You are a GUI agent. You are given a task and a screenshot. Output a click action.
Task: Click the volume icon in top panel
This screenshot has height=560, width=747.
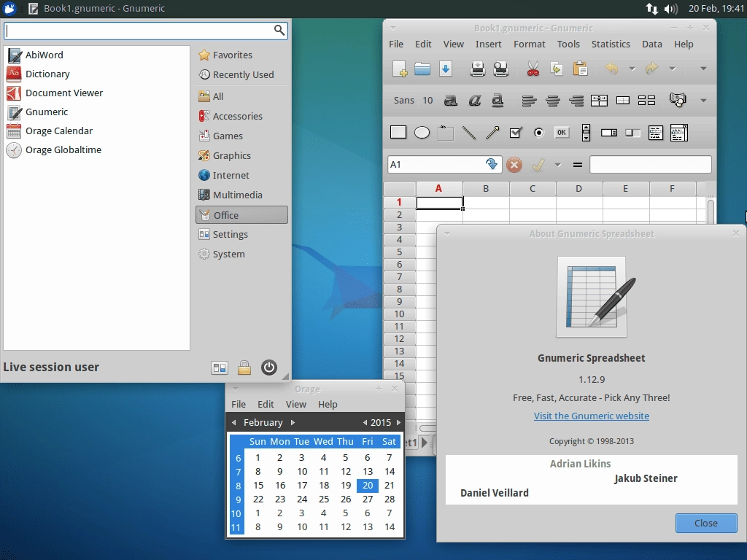click(670, 9)
